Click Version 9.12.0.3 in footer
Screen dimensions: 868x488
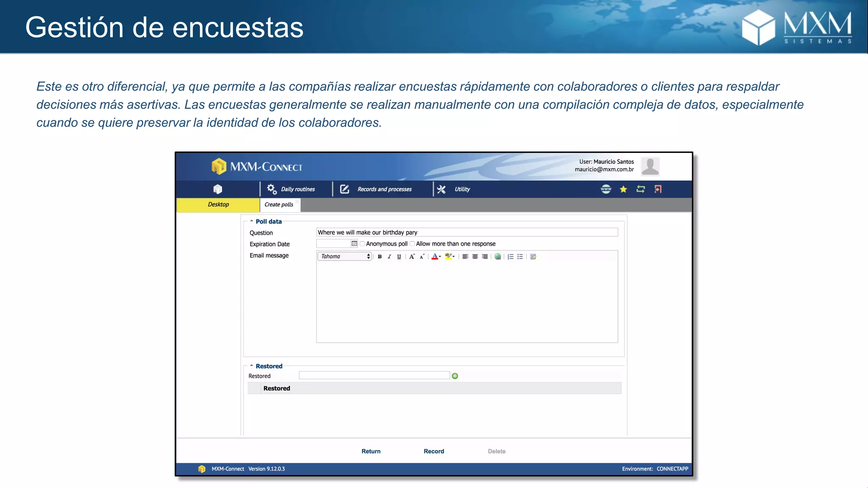tap(267, 469)
